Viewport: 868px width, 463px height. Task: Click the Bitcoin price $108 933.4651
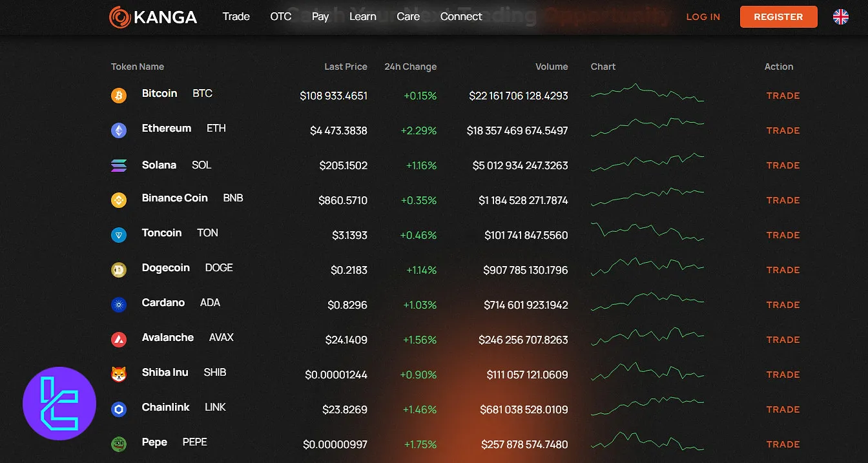tap(334, 96)
